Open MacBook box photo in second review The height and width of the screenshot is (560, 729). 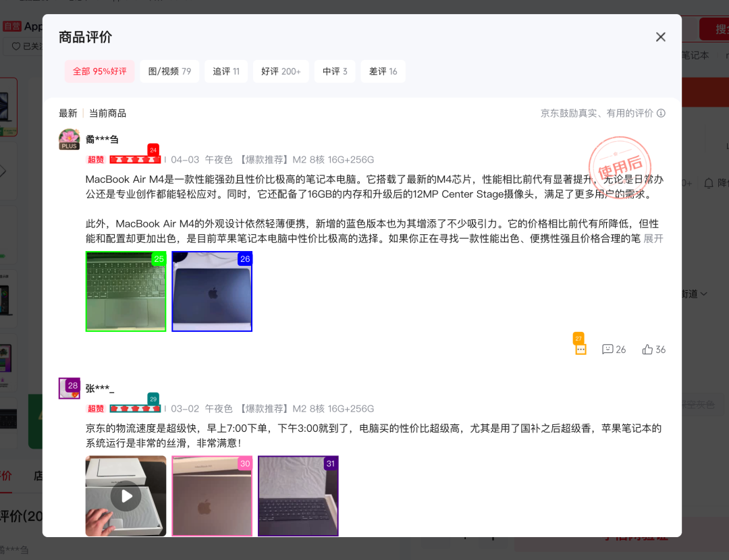tap(212, 496)
